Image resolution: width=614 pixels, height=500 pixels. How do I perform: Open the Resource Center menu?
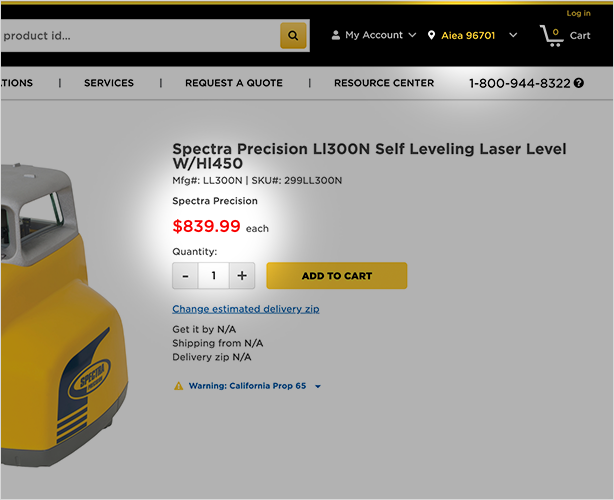tap(384, 83)
